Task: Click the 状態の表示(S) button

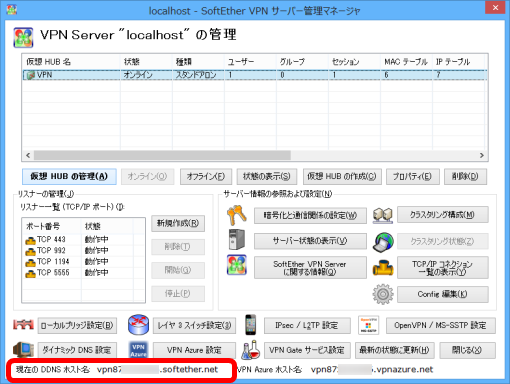Action: point(267,176)
